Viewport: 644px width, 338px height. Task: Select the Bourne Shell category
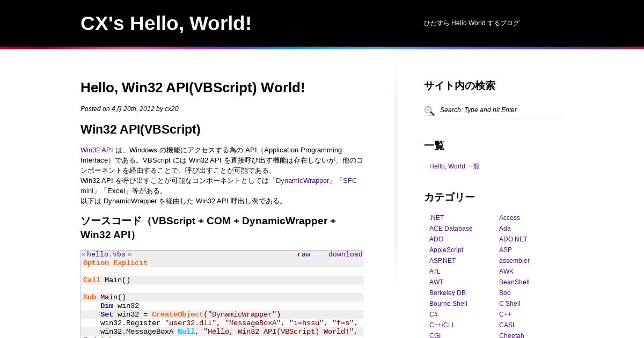[448, 304]
